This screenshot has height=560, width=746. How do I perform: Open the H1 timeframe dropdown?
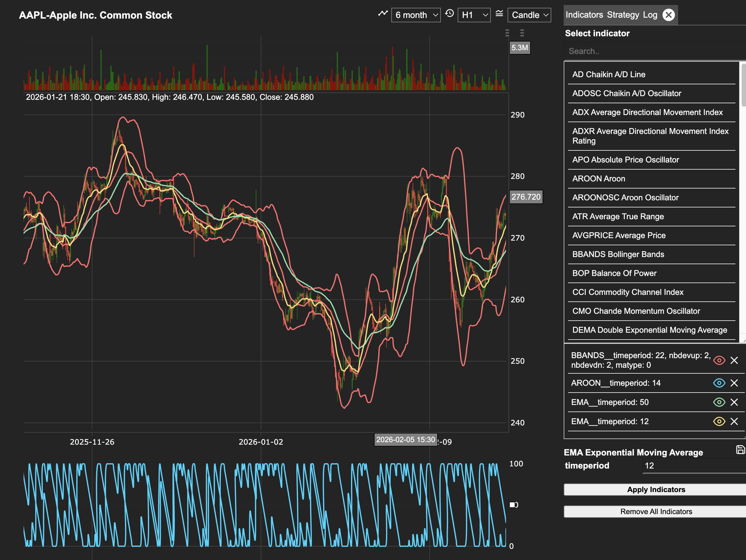tap(474, 15)
